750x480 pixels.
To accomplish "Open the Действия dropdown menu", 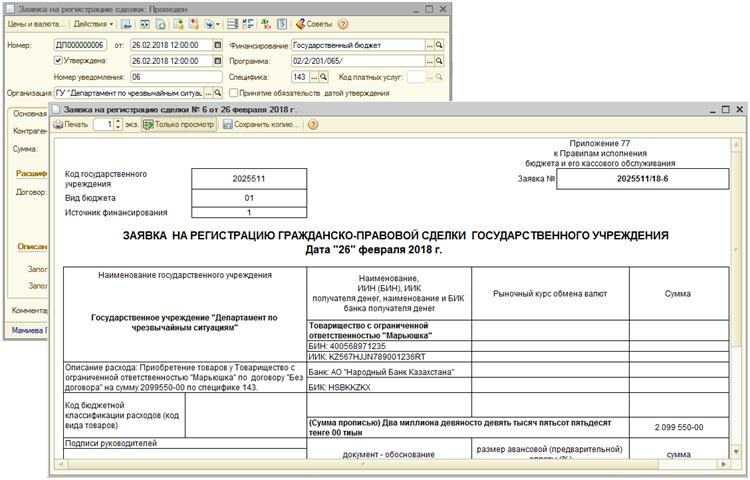I will coord(92,23).
